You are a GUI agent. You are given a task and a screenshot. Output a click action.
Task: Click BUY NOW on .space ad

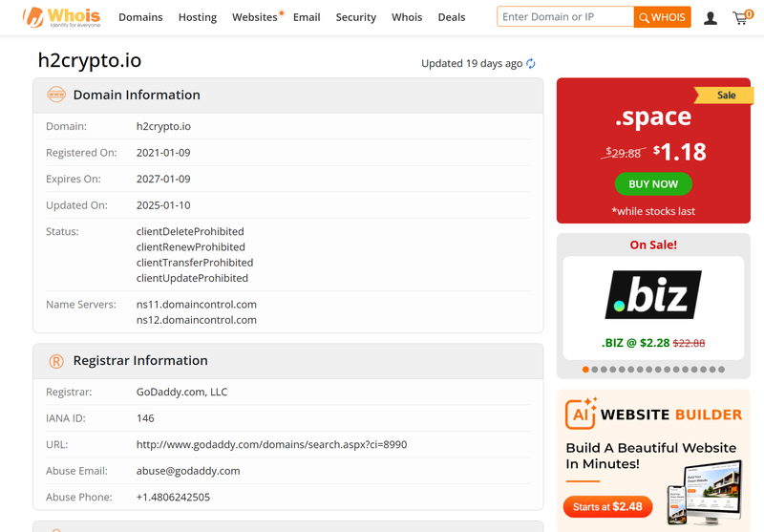653,184
